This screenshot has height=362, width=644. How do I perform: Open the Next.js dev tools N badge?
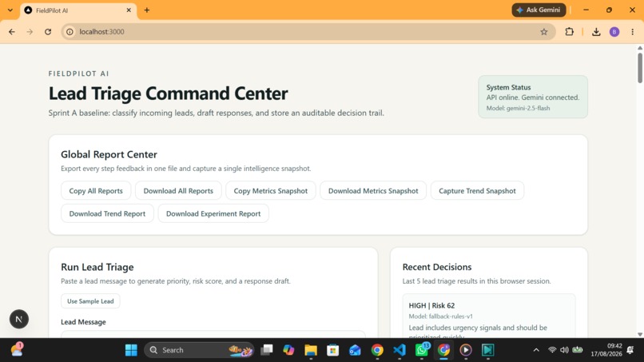[x=19, y=319]
